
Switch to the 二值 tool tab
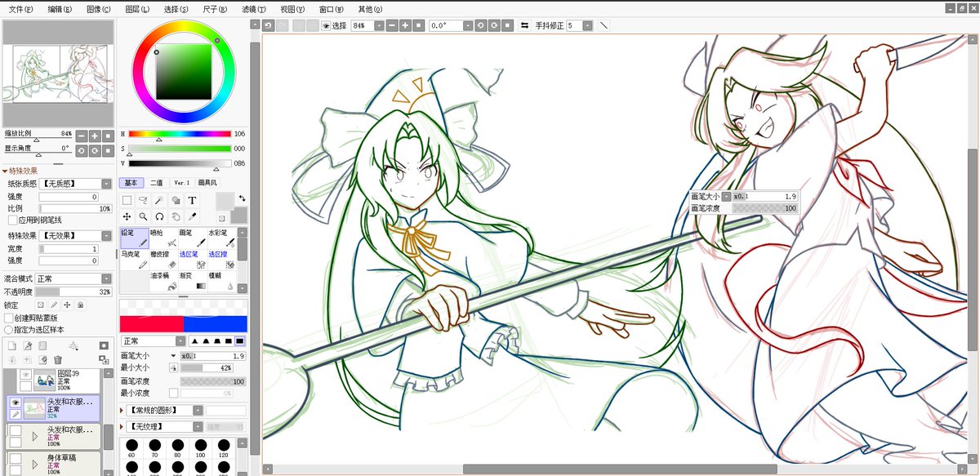coord(156,183)
